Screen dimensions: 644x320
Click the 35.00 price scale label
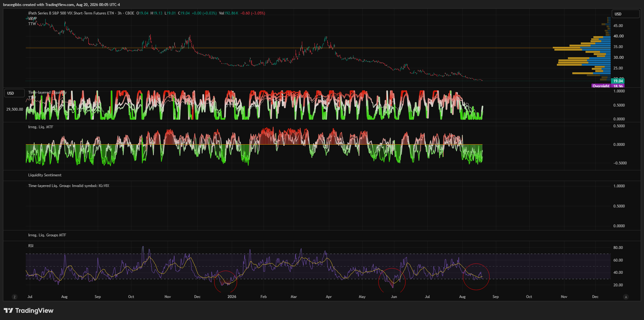pos(618,47)
